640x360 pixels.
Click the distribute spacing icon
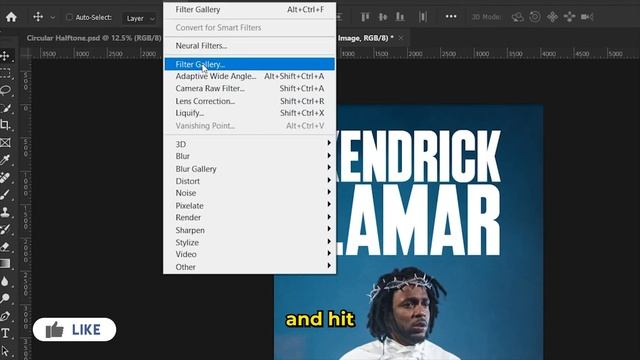click(423, 17)
